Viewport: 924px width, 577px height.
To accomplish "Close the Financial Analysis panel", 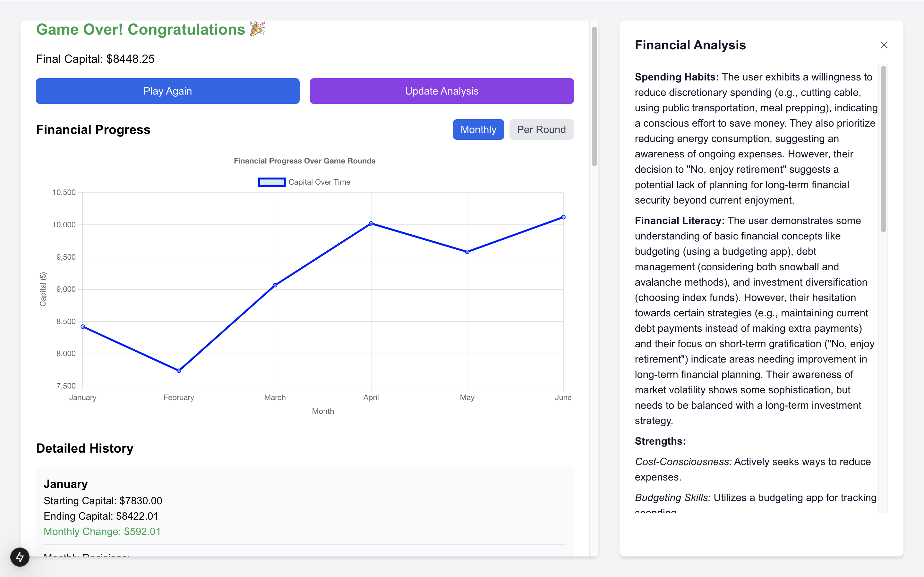I will coord(884,45).
